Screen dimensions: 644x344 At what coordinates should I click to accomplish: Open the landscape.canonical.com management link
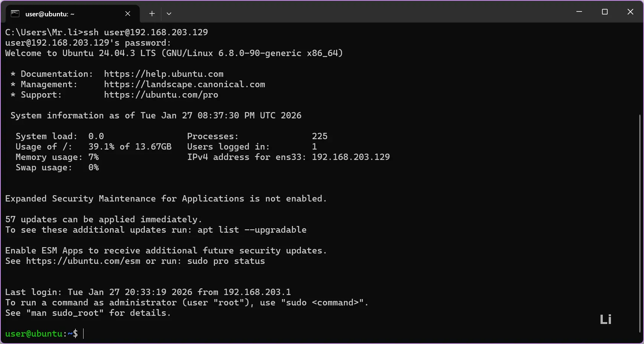(x=184, y=84)
